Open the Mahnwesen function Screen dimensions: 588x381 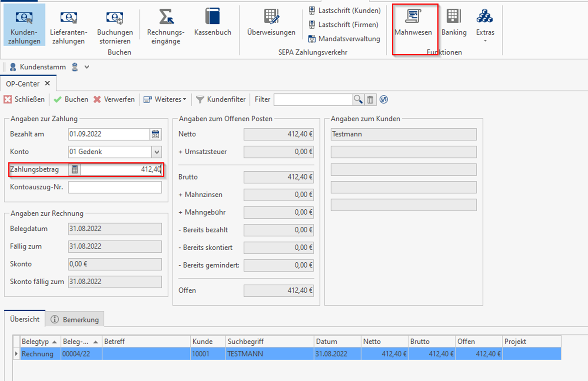pos(413,23)
